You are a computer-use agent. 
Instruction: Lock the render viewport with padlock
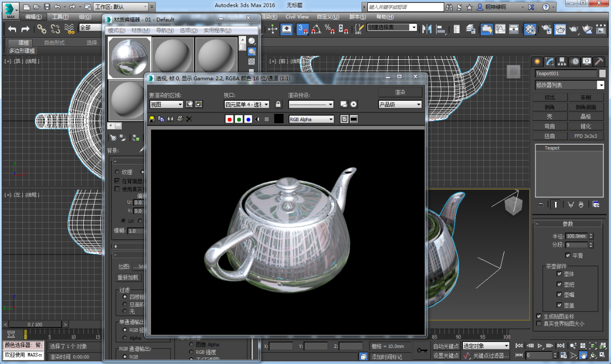(x=278, y=104)
